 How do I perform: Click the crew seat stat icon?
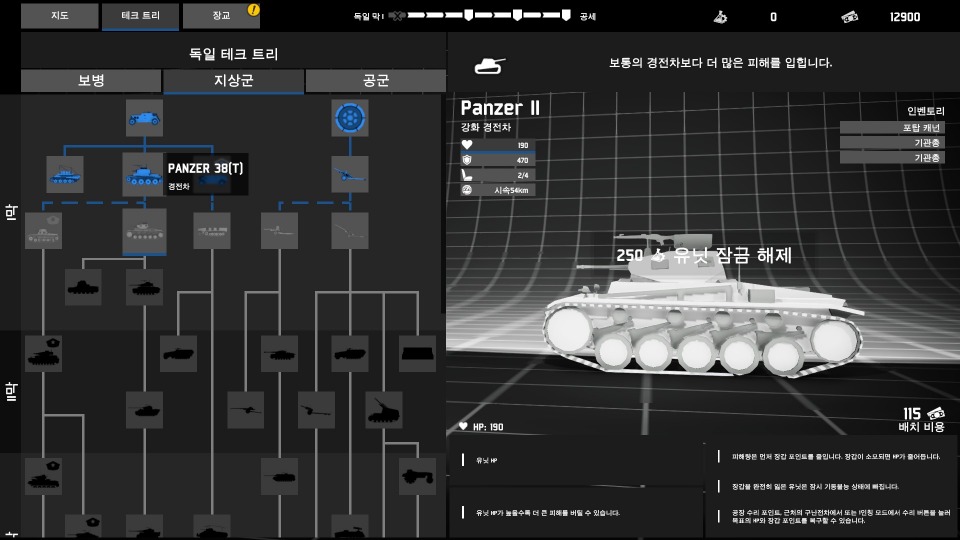click(x=467, y=175)
